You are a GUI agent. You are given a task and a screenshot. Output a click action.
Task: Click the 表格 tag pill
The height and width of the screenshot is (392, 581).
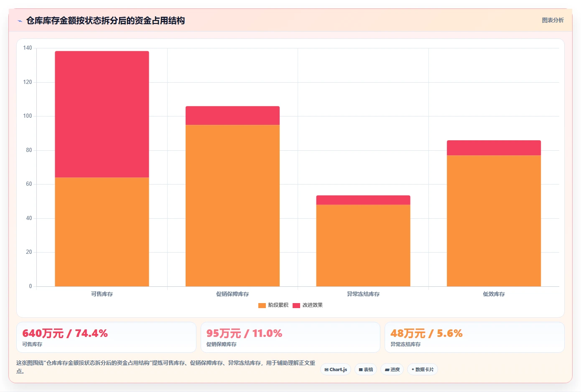point(366,369)
